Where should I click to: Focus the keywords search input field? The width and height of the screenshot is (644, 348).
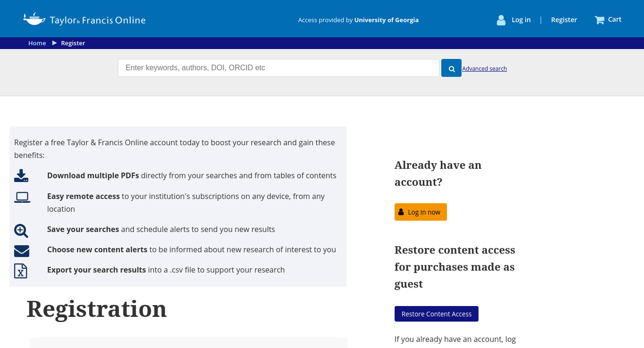tap(279, 68)
